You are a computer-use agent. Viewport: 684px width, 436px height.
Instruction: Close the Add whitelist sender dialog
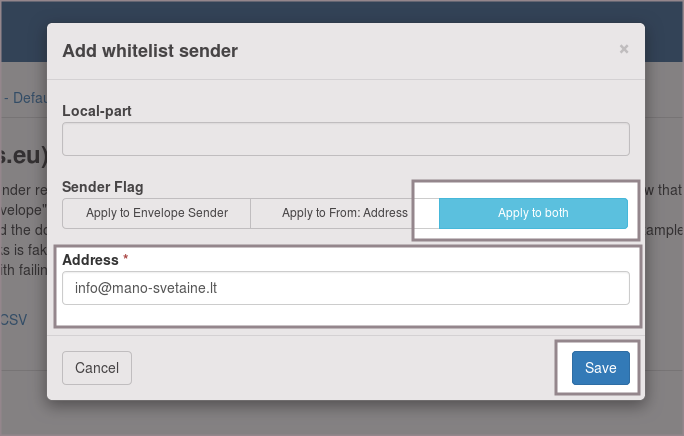[x=624, y=48]
